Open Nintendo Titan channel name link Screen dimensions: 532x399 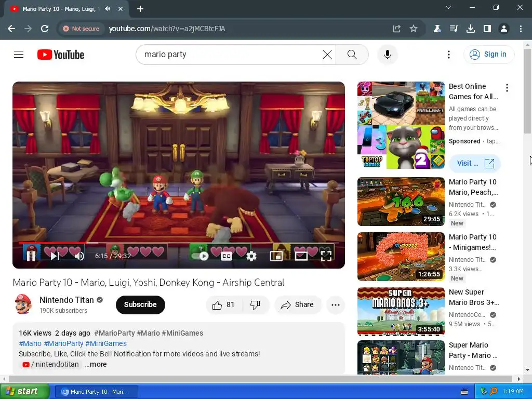click(66, 300)
